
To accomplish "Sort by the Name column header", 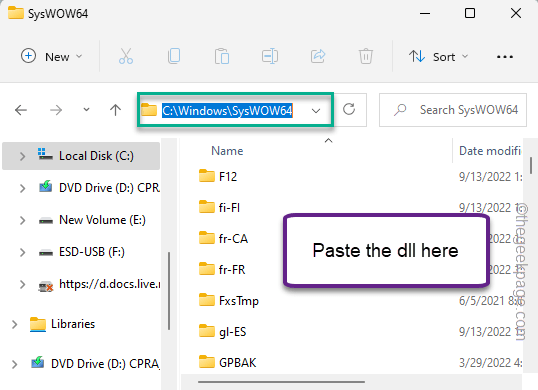I will point(227,151).
